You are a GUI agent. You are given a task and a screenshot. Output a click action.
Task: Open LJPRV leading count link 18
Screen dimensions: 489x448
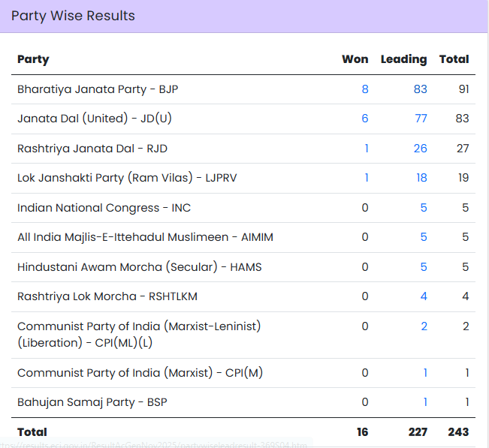point(421,178)
